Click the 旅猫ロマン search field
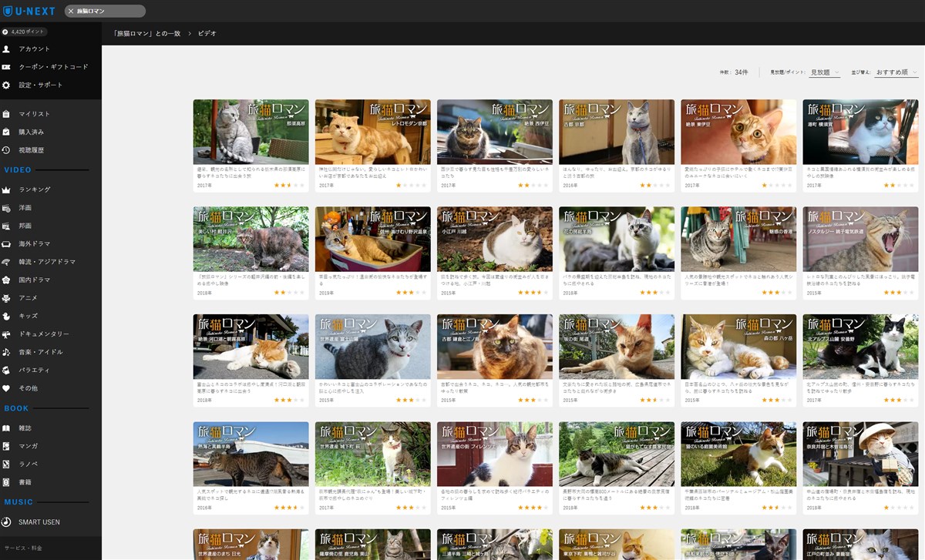The width and height of the screenshot is (925, 560). coord(105,11)
